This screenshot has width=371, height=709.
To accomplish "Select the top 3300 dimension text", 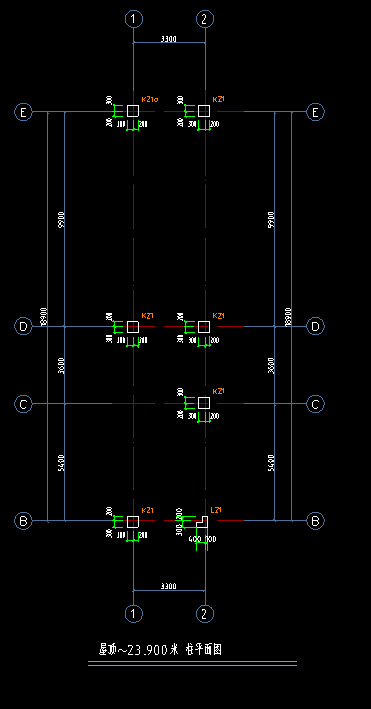I will pyautogui.click(x=169, y=39).
